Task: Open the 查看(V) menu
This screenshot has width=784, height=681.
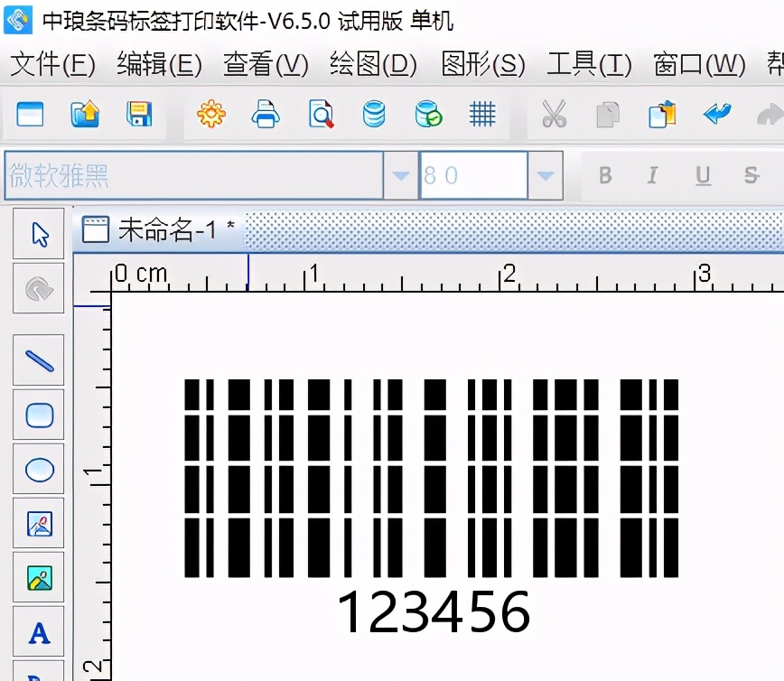Action: [266, 64]
